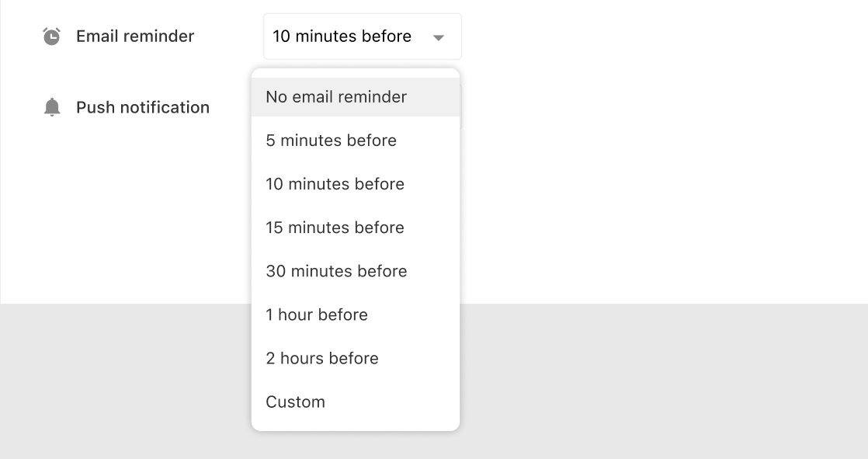Click the dropdown arrow in the reminder field
This screenshot has width=868, height=459.
(438, 37)
